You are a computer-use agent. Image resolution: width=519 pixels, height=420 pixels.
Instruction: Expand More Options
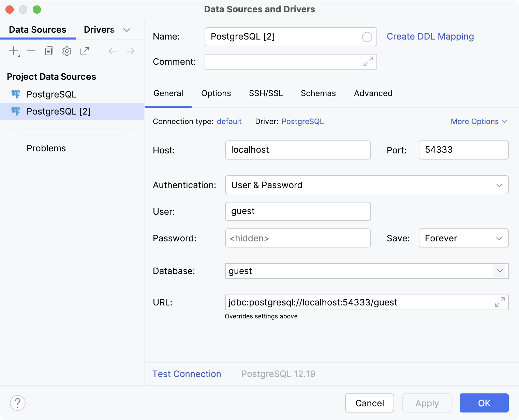point(479,121)
